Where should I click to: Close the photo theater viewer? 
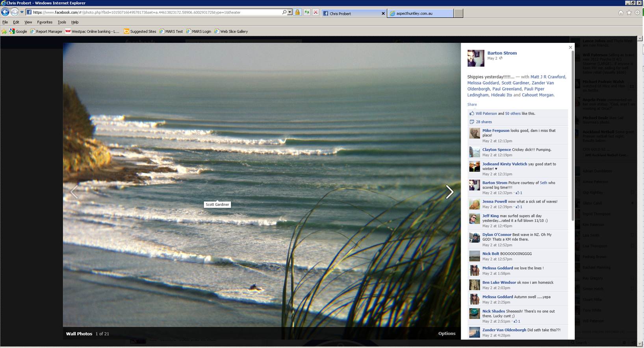click(x=570, y=48)
